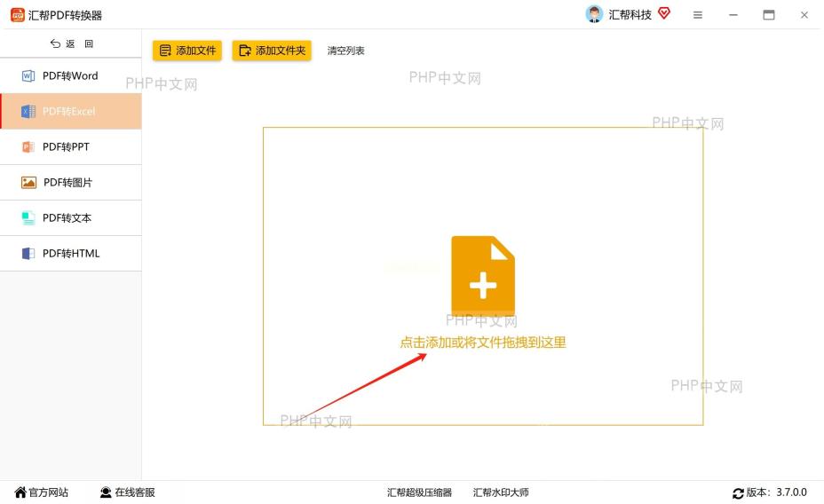Click the customer service headset icon
Viewport: 824px width, 504px height.
pos(106,492)
